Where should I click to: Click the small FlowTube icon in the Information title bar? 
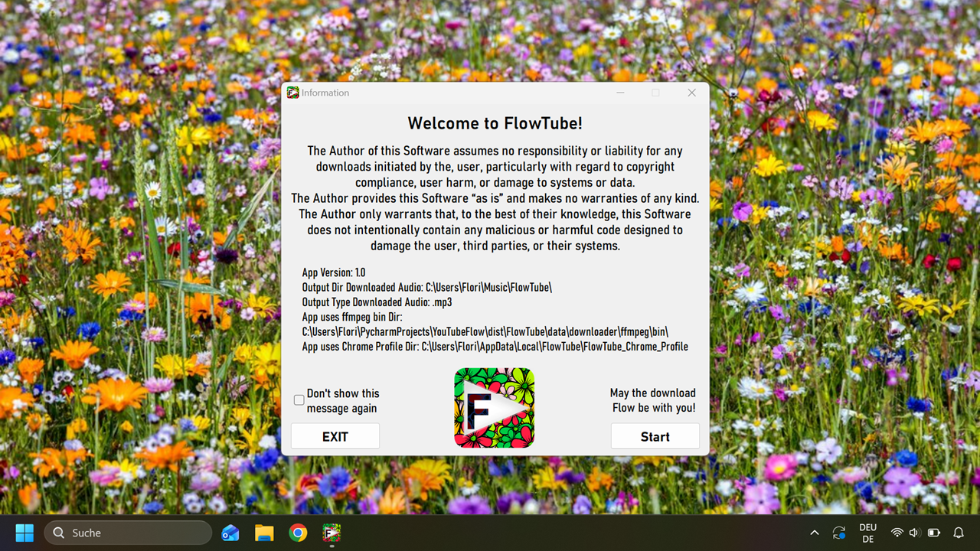pyautogui.click(x=292, y=93)
